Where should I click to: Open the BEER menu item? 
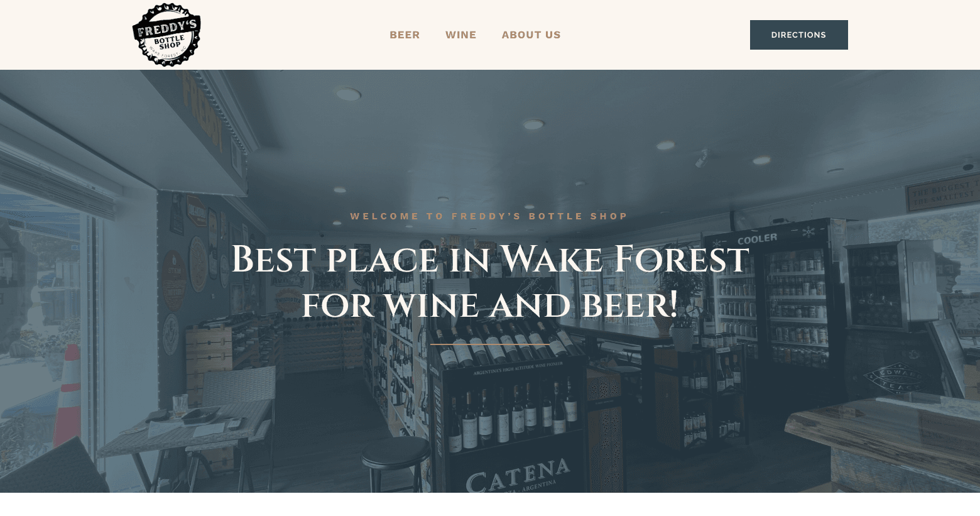click(x=405, y=35)
